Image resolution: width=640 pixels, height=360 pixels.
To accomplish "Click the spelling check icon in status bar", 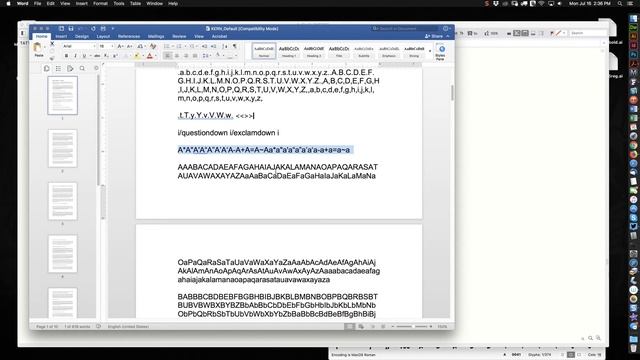I will 98,327.
